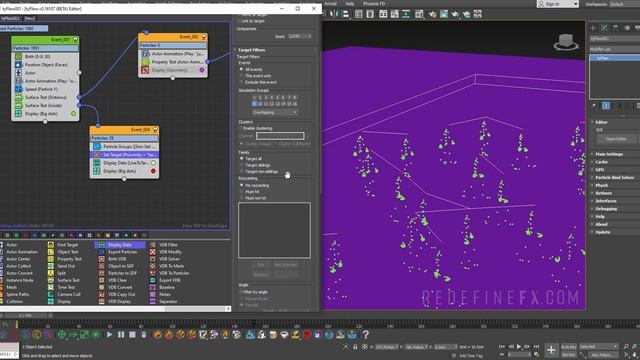The height and width of the screenshot is (360, 640).
Task: Enable clustering checkbox
Action: [241, 128]
